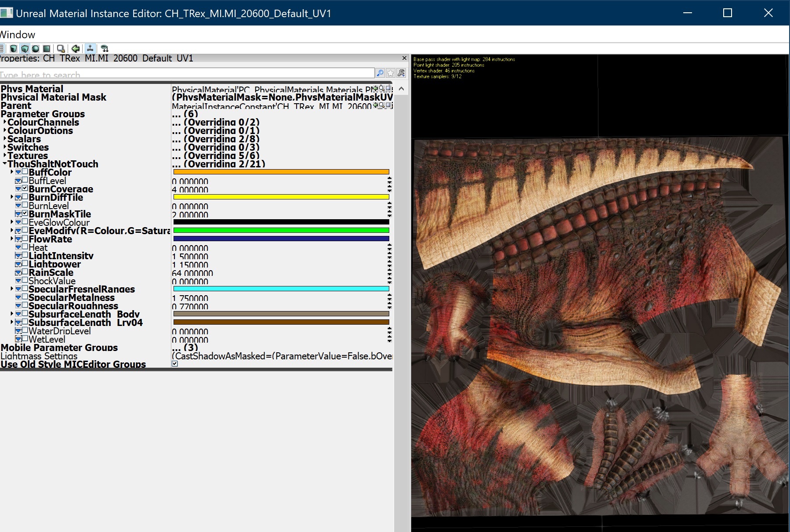The image size is (790, 532).
Task: Select the plane preview primitive icon
Action: 47,48
